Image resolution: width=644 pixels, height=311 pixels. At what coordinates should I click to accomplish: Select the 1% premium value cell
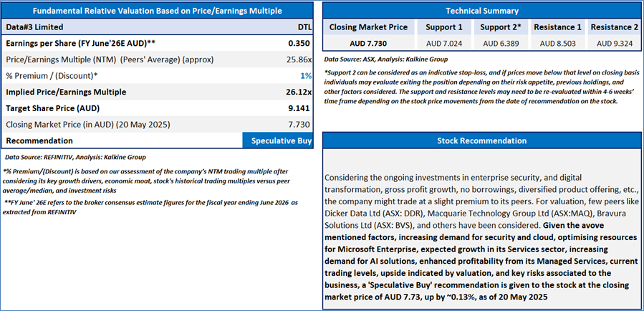tap(306, 76)
